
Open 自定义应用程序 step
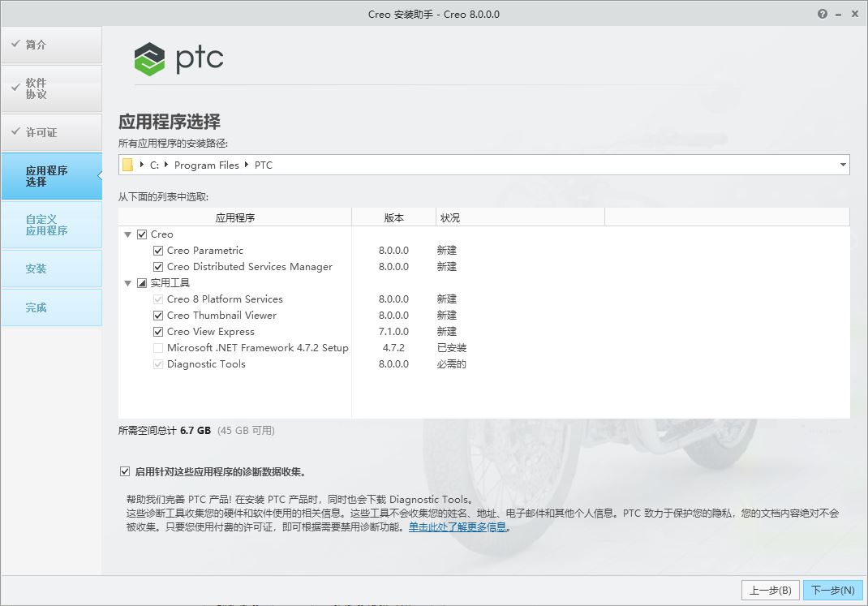(51, 225)
